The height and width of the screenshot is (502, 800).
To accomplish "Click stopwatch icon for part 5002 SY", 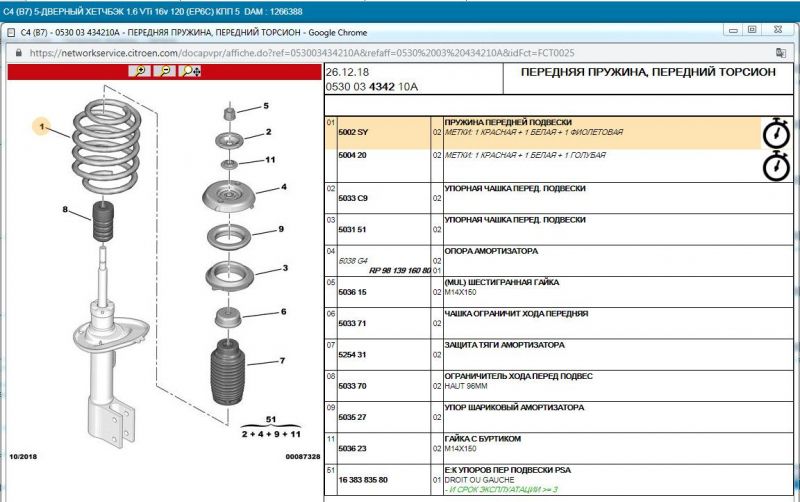I will click(x=776, y=133).
